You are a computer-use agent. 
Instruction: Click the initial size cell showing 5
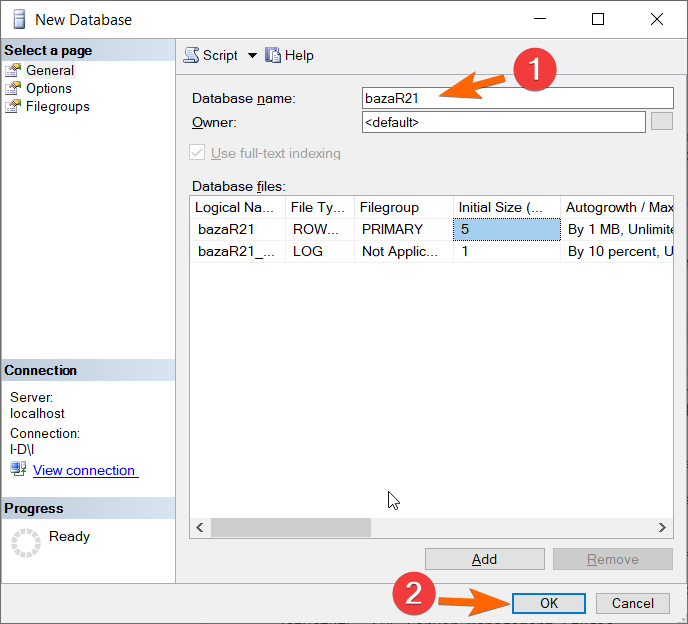[507, 229]
